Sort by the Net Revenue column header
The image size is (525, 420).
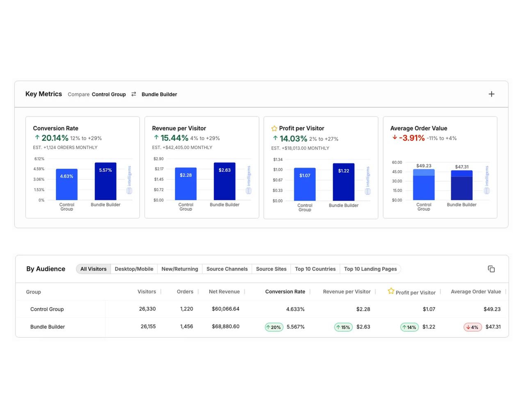(x=224, y=292)
